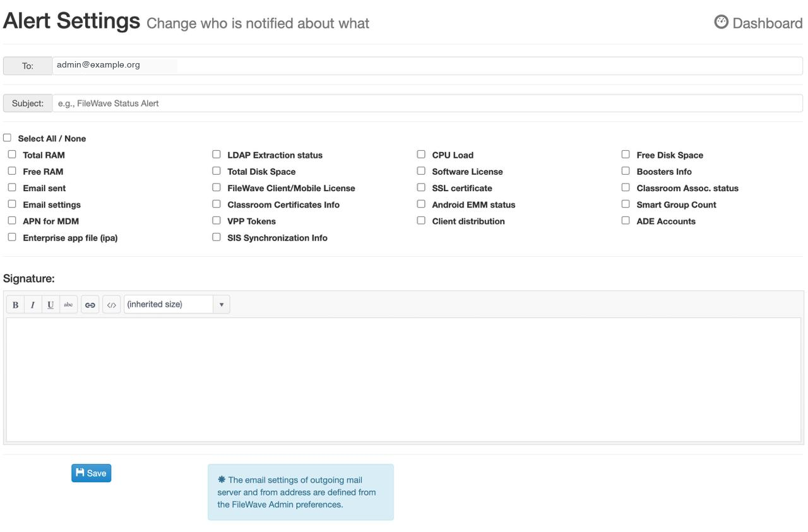Save the alert settings
The width and height of the screenshot is (808, 532).
pos(92,473)
